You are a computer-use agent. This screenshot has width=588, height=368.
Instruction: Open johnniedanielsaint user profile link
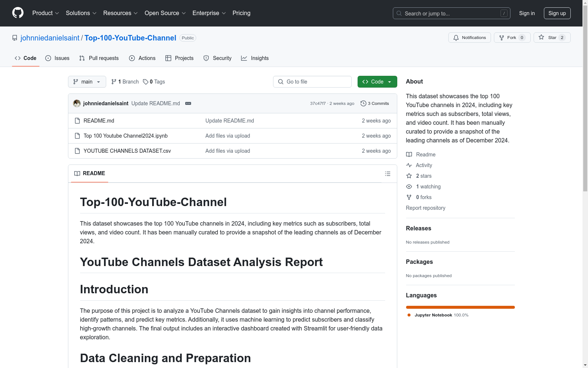[x=50, y=38]
